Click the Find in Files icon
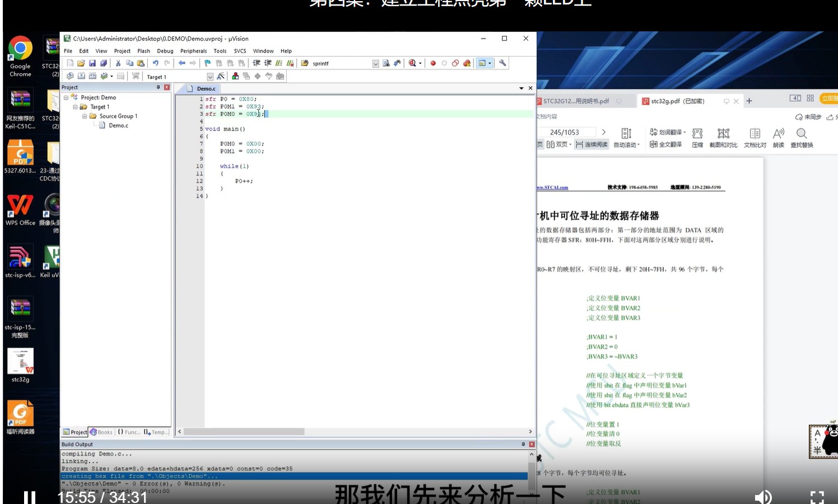Viewport: 838px width, 504px height. click(386, 63)
